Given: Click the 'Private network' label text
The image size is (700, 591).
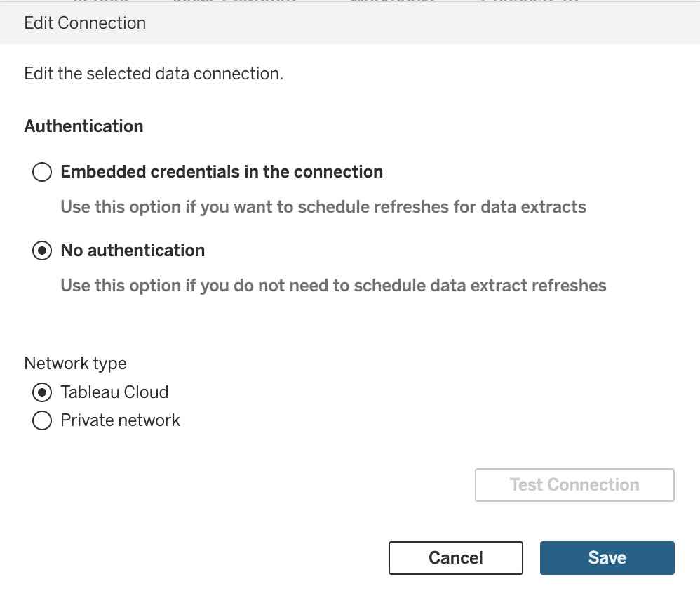Looking at the screenshot, I should (120, 420).
